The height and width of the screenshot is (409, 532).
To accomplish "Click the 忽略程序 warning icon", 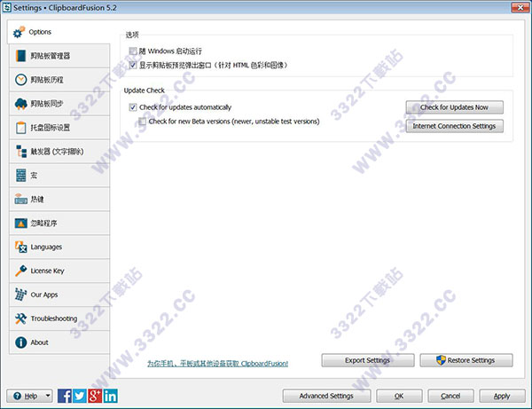I will 20,223.
